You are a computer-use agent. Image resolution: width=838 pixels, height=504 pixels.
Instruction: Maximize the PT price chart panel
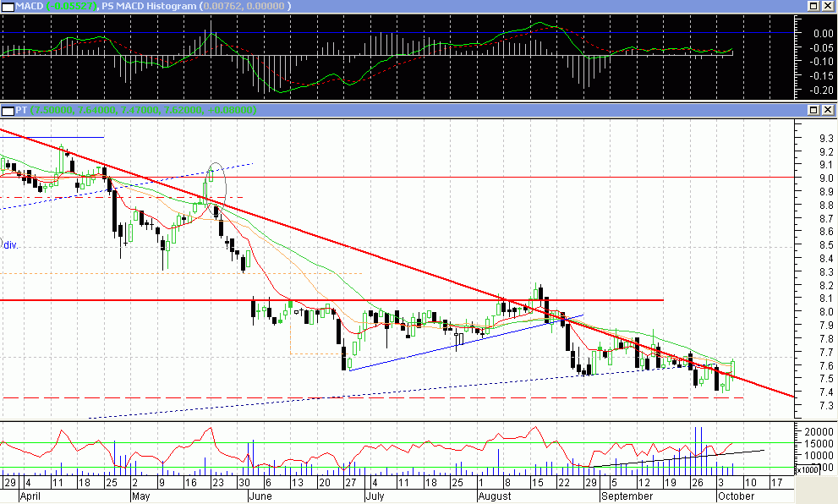[813, 110]
